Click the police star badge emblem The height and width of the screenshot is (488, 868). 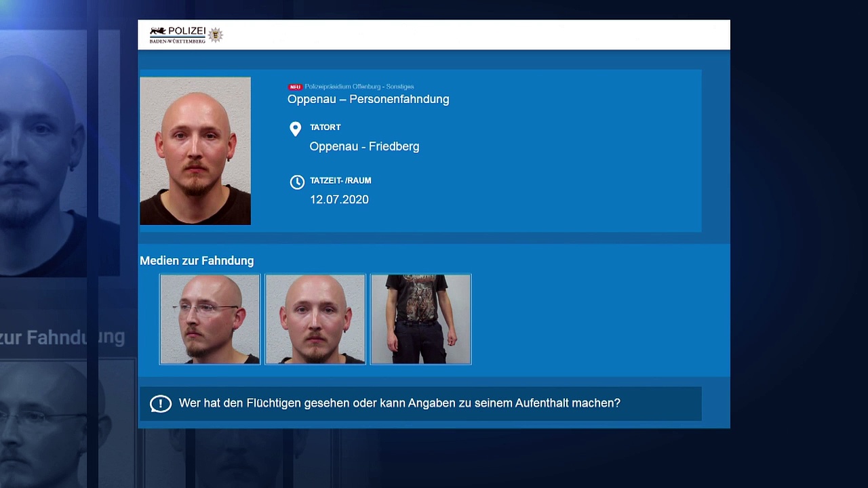pyautogui.click(x=216, y=35)
